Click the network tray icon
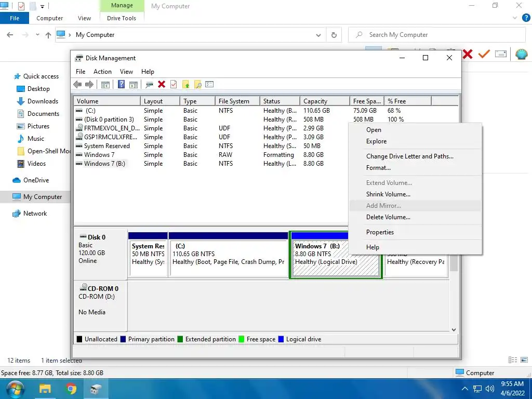Image resolution: width=532 pixels, height=399 pixels. click(477, 389)
